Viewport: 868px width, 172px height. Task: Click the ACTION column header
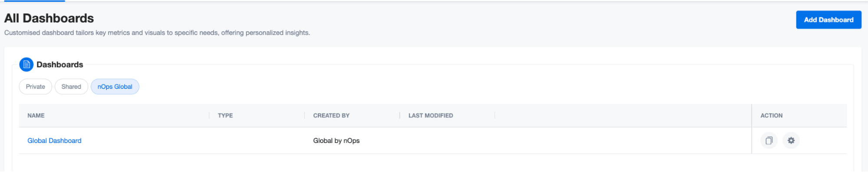pyautogui.click(x=772, y=116)
